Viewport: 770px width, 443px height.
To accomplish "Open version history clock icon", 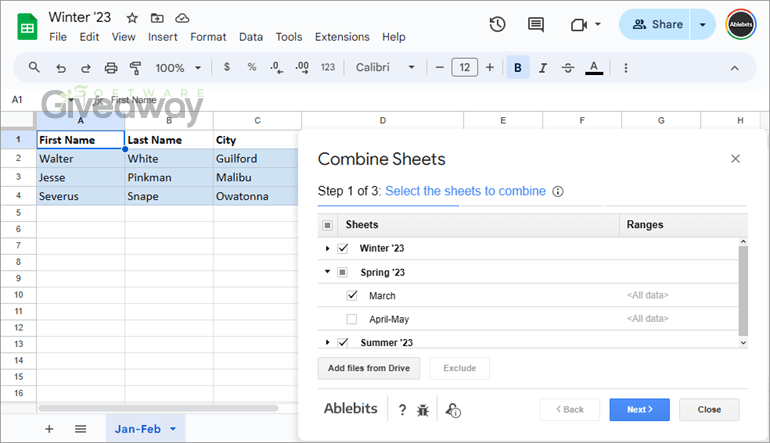I will [x=497, y=25].
